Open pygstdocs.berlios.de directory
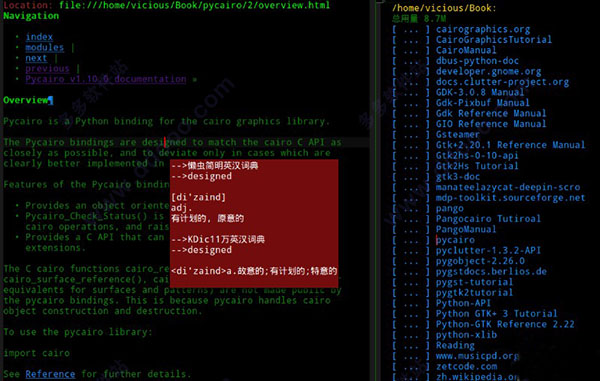 tap(491, 272)
